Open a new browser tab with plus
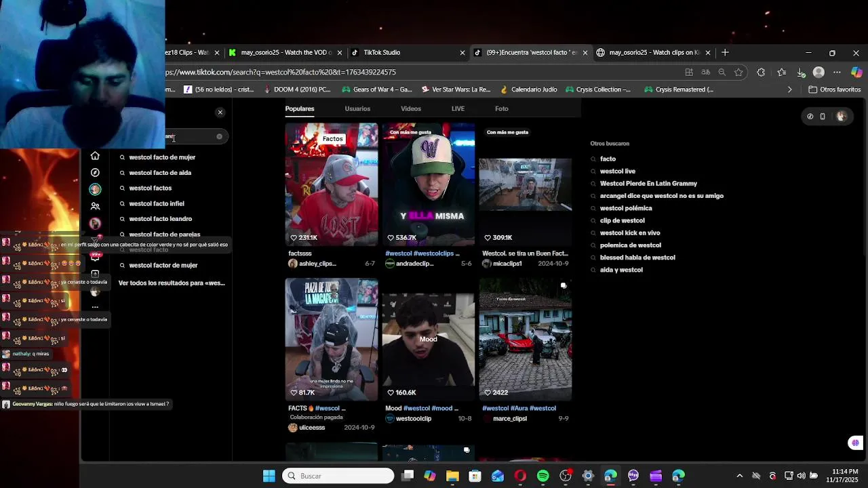This screenshot has width=868, height=488. tap(725, 52)
